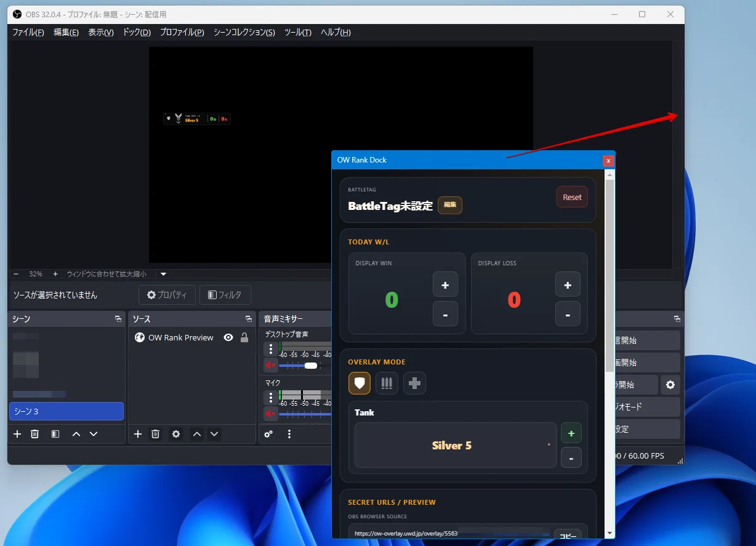
Task: Toggle OW Rank Preview visibility eye
Action: pyautogui.click(x=228, y=337)
